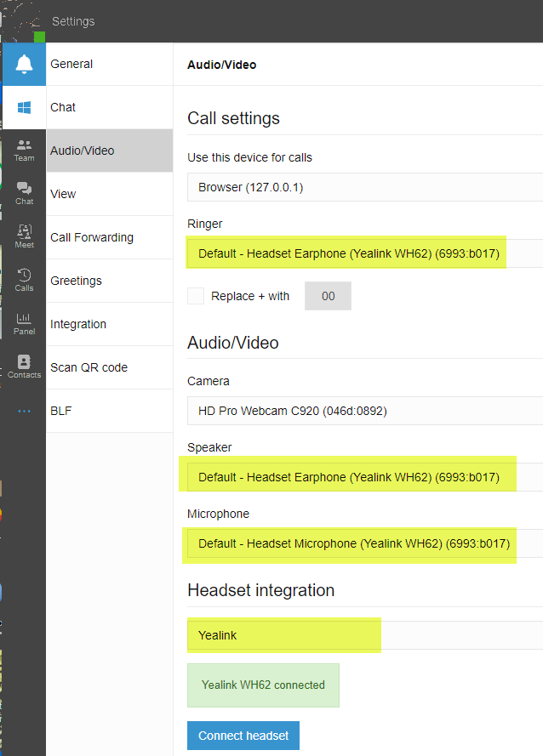Open the notifications bell icon

(24, 64)
